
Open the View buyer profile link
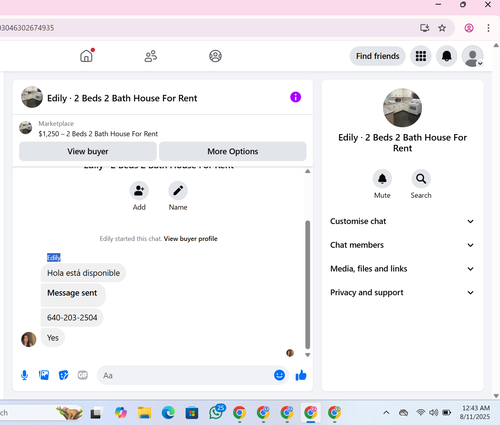190,239
